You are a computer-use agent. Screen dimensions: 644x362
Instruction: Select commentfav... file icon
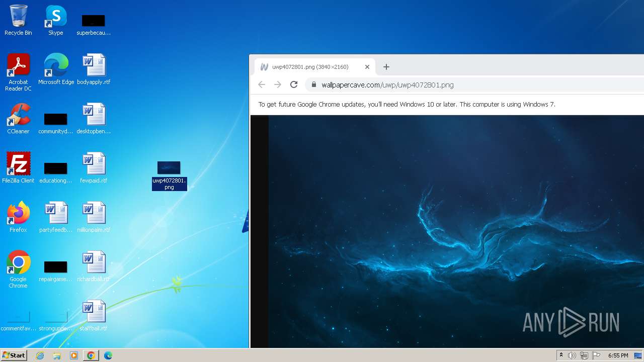[x=18, y=321]
